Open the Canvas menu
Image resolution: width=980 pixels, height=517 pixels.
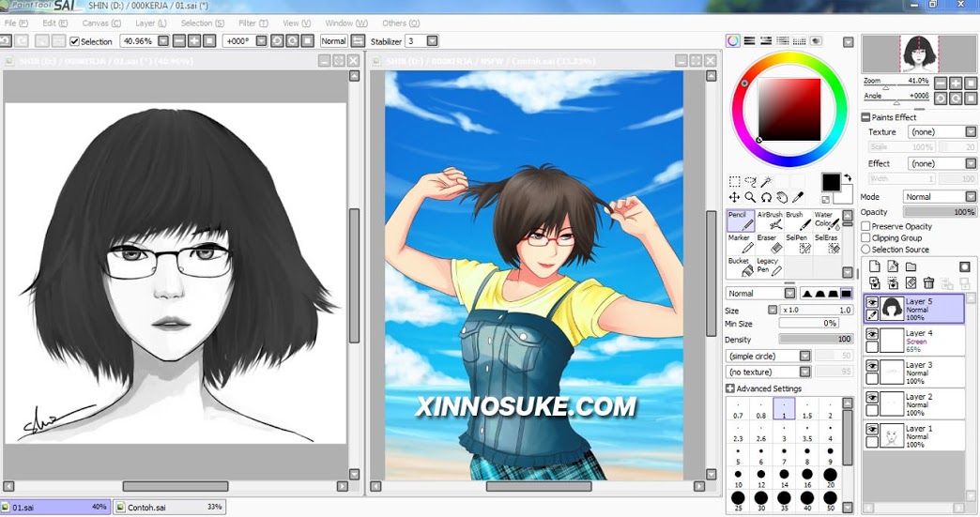coord(101,23)
